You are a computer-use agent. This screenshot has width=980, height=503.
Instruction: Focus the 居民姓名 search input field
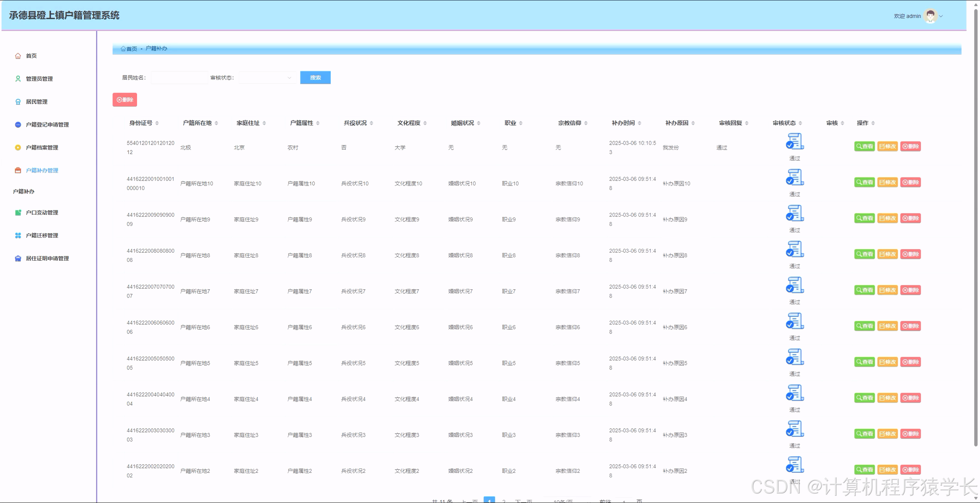coord(179,78)
